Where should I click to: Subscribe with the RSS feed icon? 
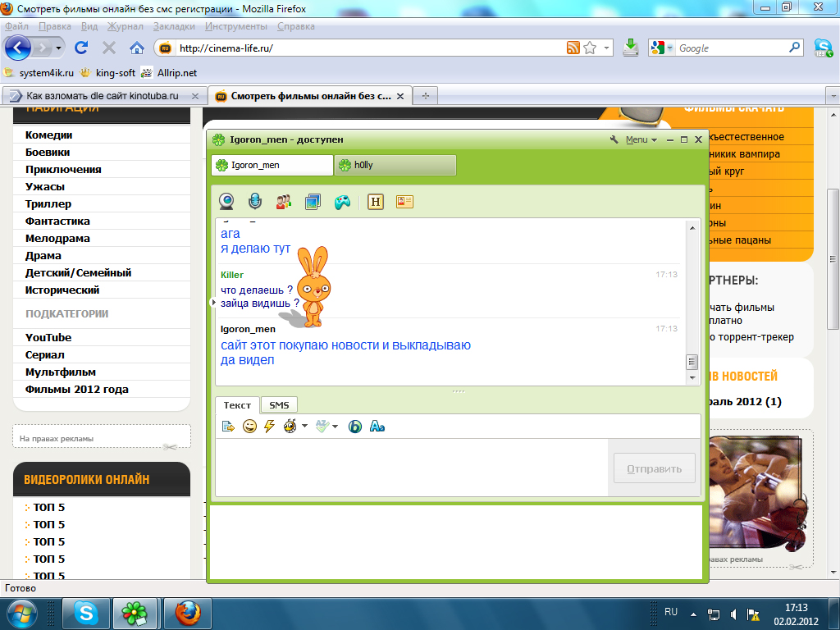tap(573, 48)
